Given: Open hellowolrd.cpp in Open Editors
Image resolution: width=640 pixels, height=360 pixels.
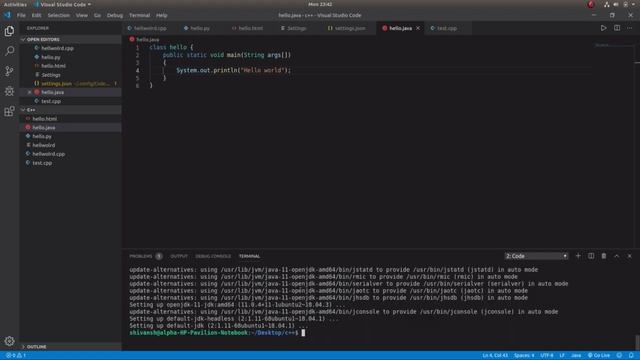Looking at the screenshot, I should click(71, 48).
